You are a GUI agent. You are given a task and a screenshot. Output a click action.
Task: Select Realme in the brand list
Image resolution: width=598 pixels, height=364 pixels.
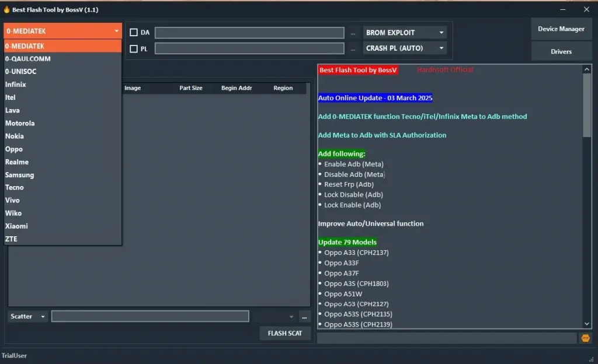pyautogui.click(x=62, y=162)
